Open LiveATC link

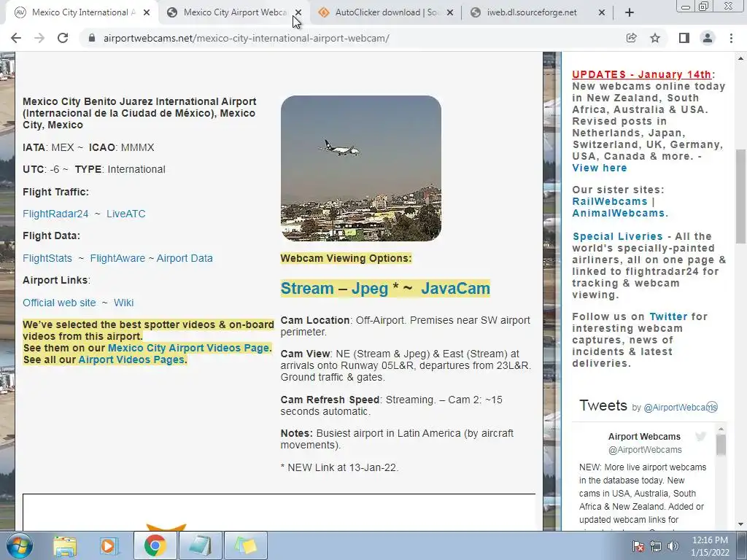[x=125, y=214]
